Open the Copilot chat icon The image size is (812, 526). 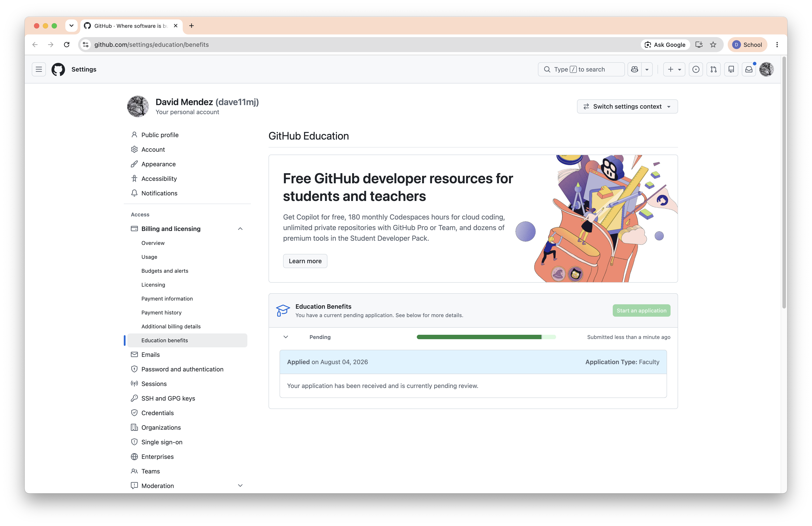(x=635, y=69)
